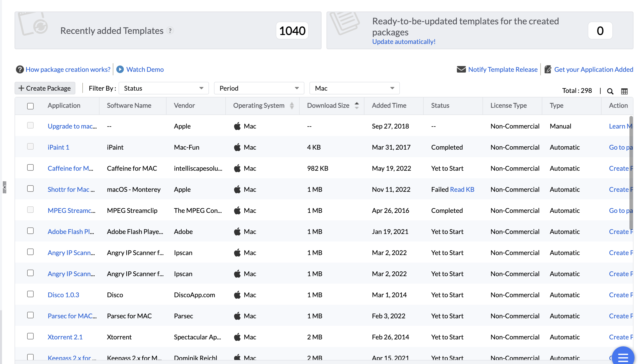The height and width of the screenshot is (364, 641).
Task: Open the Update automatically! link
Action: [x=404, y=42]
